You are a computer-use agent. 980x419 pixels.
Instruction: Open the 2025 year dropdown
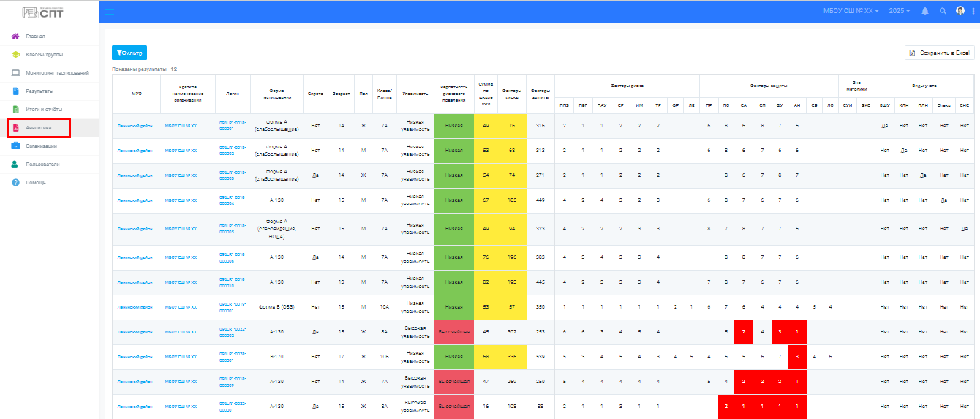point(897,11)
